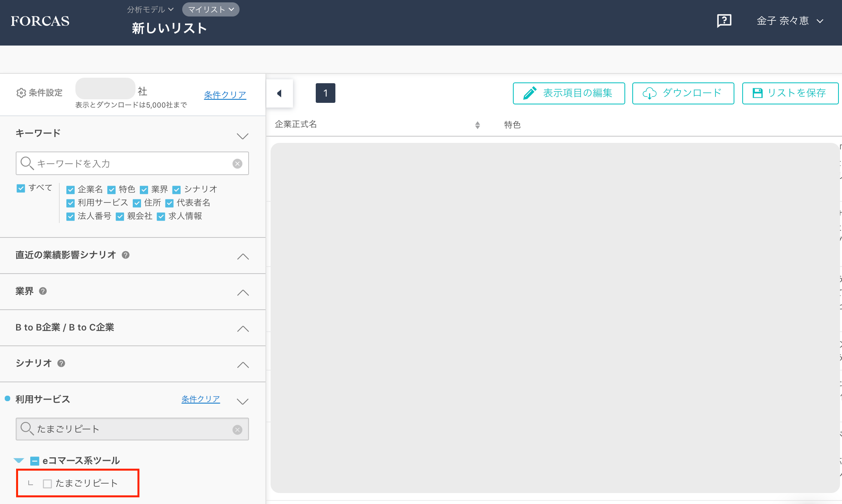Toggle the eコマース系ツール checkbox

tap(35, 461)
